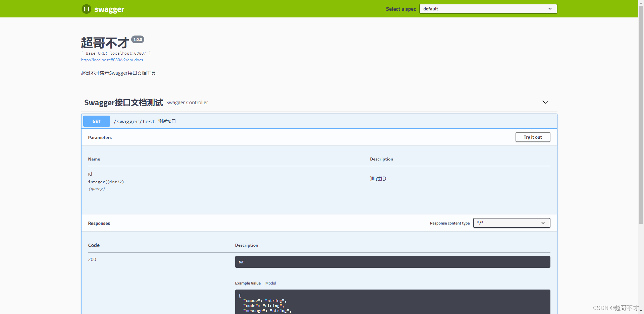
Task: Click the Swagger接口文档测试 tag heading
Action: click(123, 103)
